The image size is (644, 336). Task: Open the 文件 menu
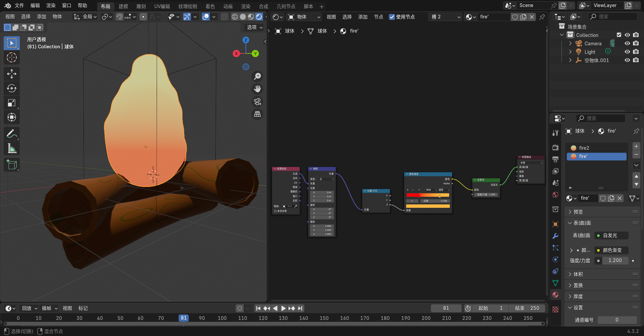pos(19,6)
